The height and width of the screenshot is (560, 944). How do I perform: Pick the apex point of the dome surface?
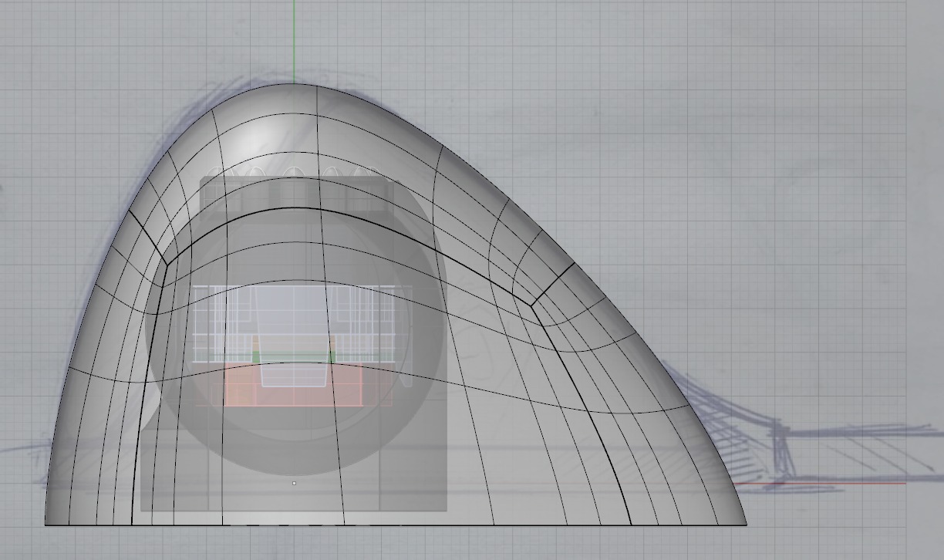tap(294, 83)
